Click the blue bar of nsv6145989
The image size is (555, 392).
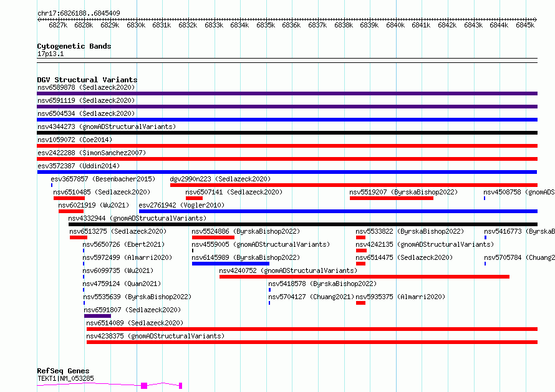[x=231, y=264]
